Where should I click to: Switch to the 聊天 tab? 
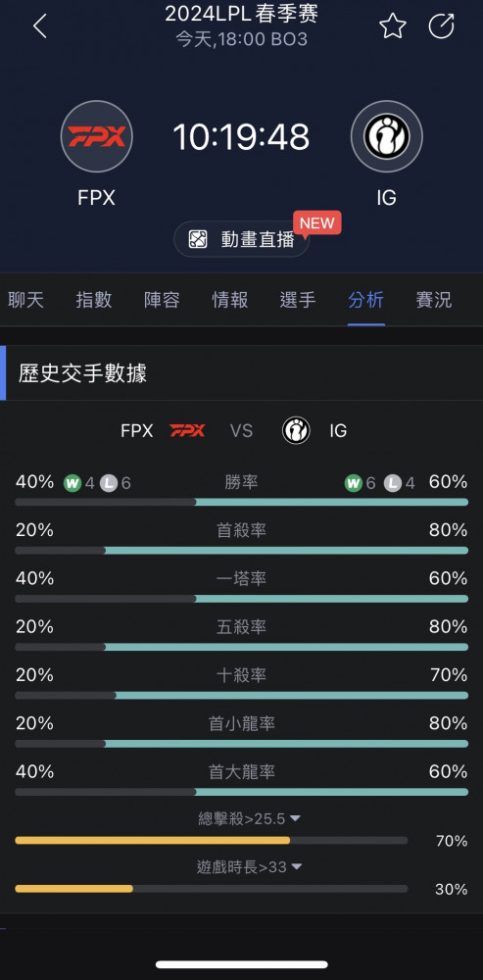pyautogui.click(x=26, y=300)
